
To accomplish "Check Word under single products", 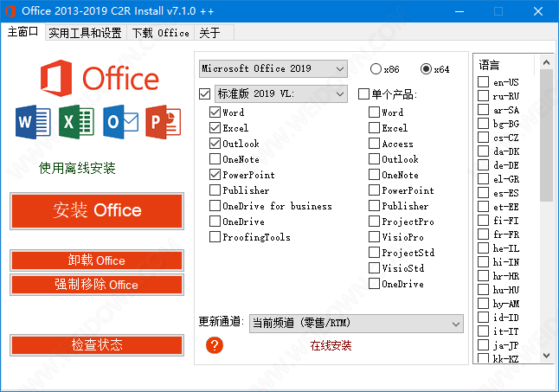I will pyautogui.click(x=375, y=112).
